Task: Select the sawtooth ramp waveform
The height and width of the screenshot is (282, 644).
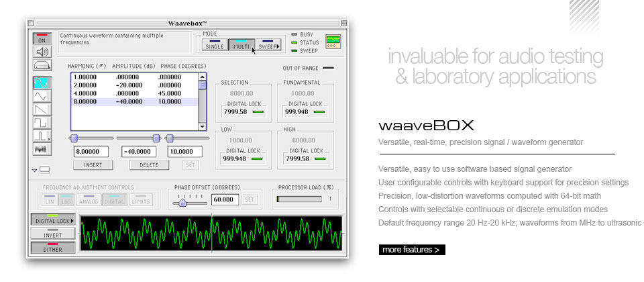Action: (x=42, y=109)
